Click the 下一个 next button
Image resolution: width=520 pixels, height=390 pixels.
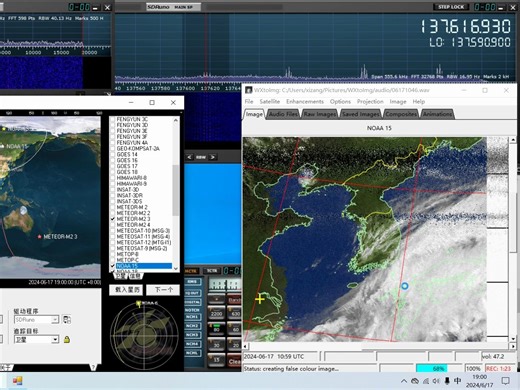[163, 290]
